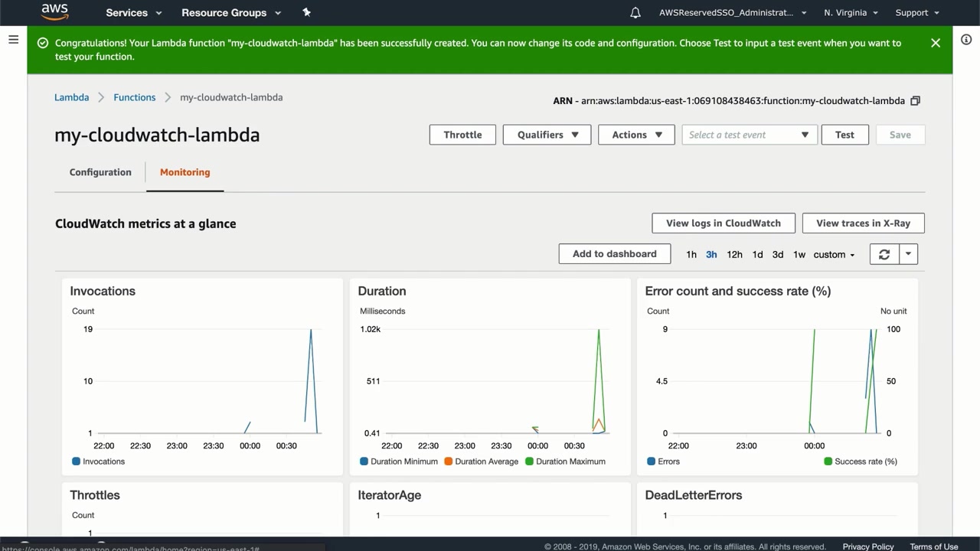The width and height of the screenshot is (980, 551).
Task: Click View logs in CloudWatch button
Action: point(723,223)
